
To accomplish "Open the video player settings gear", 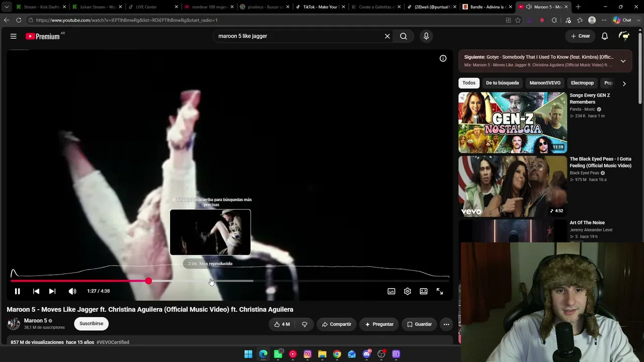I will [x=408, y=291].
